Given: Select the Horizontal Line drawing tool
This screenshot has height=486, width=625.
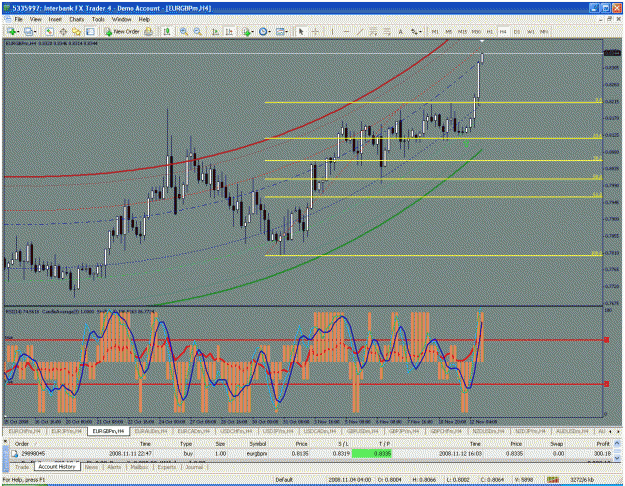Looking at the screenshot, I should click(x=346, y=31).
